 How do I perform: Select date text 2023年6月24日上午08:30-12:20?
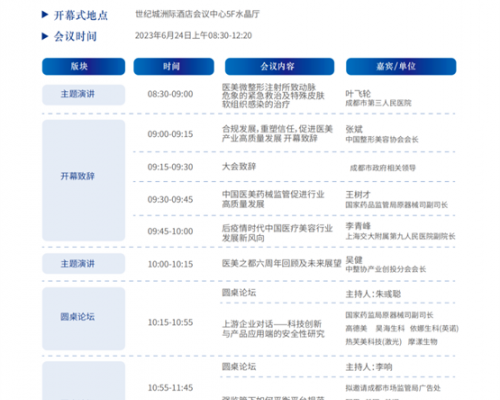[193, 35]
